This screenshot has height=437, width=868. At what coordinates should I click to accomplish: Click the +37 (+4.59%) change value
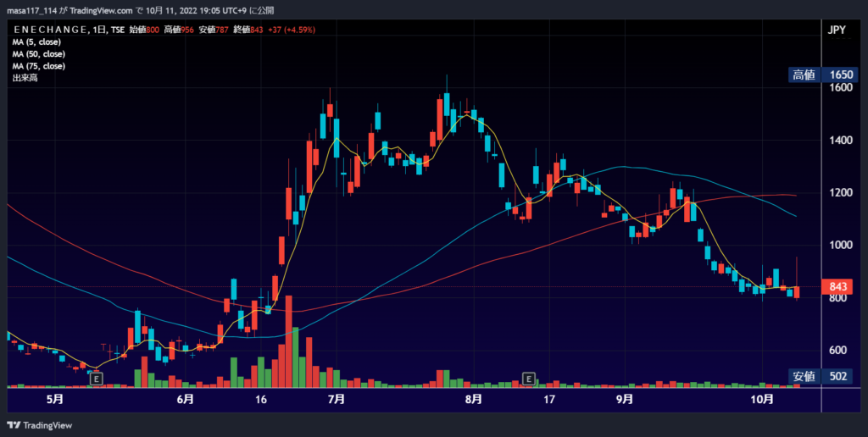click(x=292, y=30)
